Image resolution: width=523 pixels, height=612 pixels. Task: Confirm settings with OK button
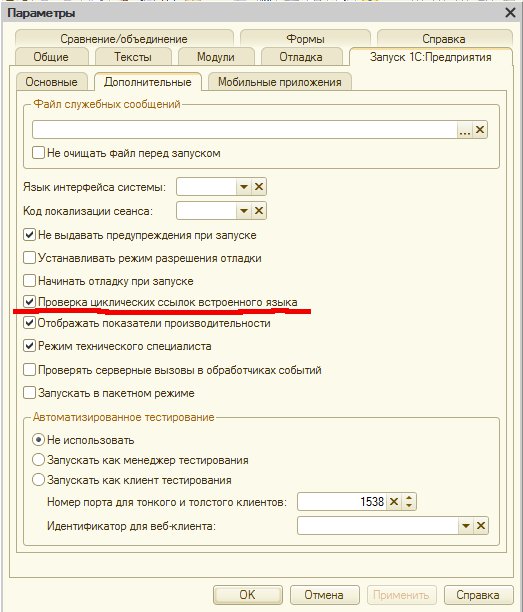247,595
